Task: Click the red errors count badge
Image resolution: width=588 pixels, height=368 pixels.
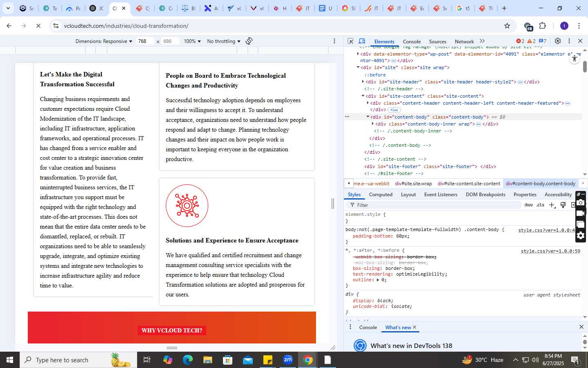Action: [520, 41]
